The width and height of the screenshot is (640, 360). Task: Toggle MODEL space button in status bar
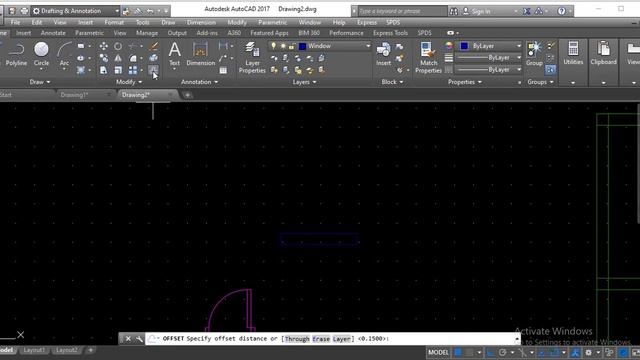(x=438, y=352)
